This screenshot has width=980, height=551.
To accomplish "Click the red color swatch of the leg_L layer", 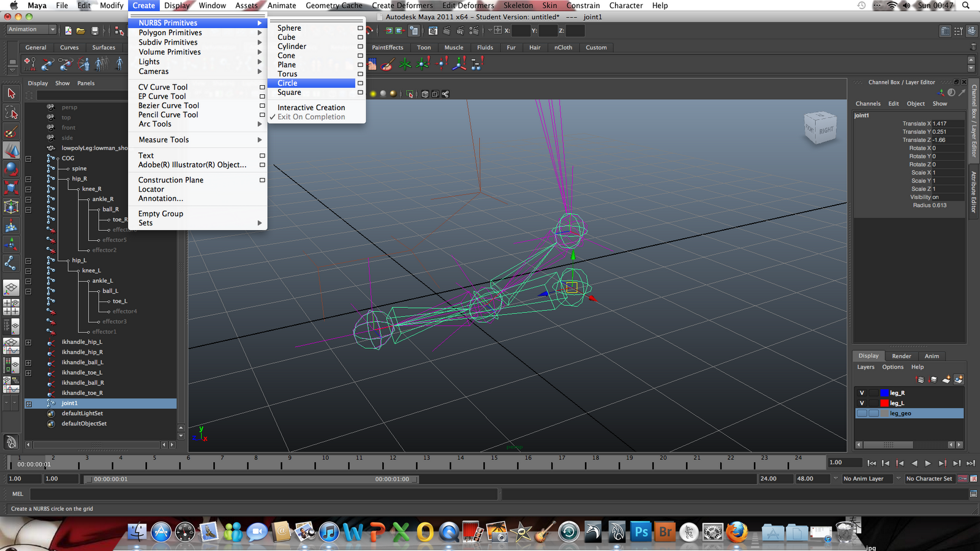I will (x=884, y=403).
